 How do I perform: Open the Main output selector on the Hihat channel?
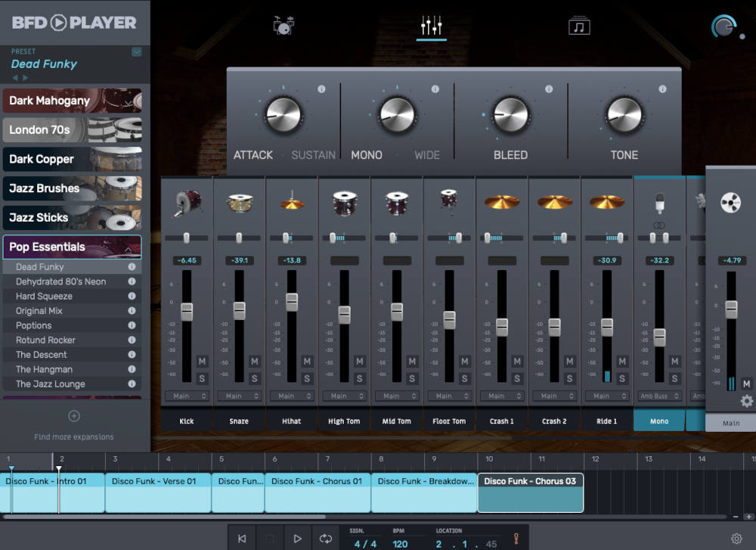[x=292, y=396]
